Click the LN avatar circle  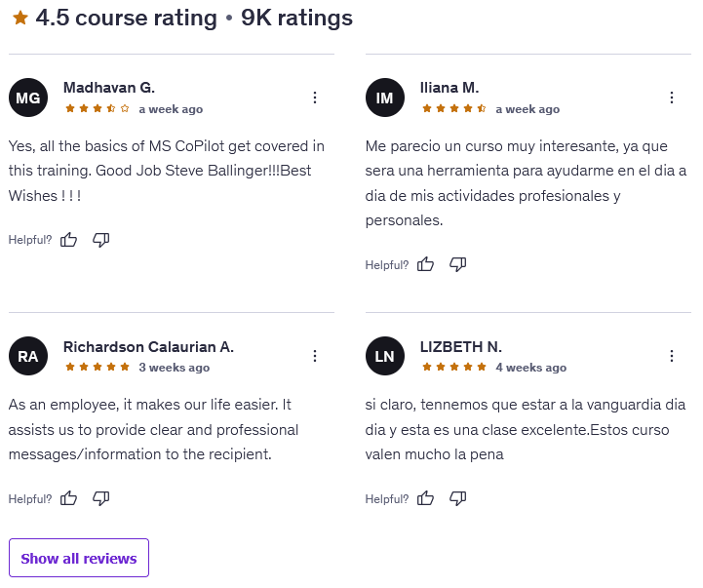coord(385,356)
